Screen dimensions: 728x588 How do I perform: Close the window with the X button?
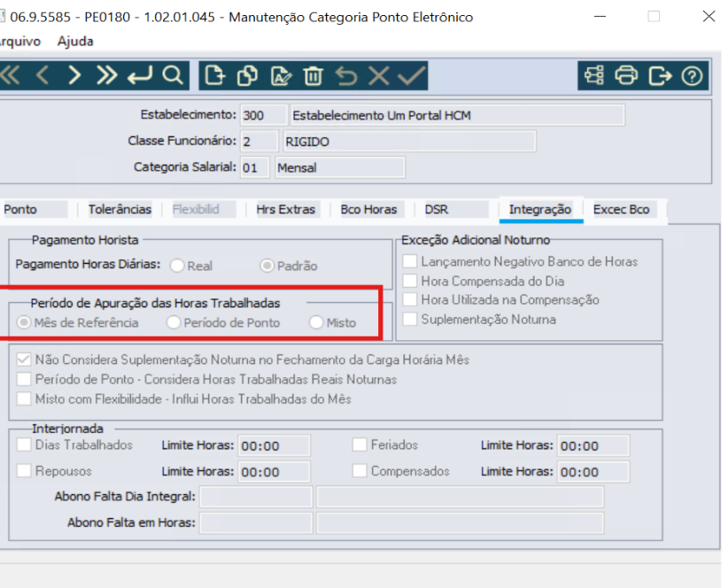709,16
